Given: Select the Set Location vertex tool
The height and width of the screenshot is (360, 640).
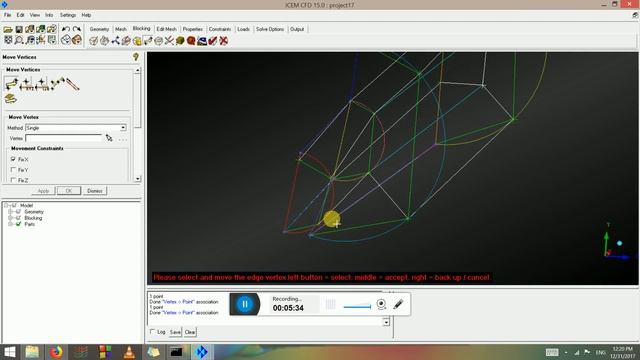Looking at the screenshot, I should [27, 84].
